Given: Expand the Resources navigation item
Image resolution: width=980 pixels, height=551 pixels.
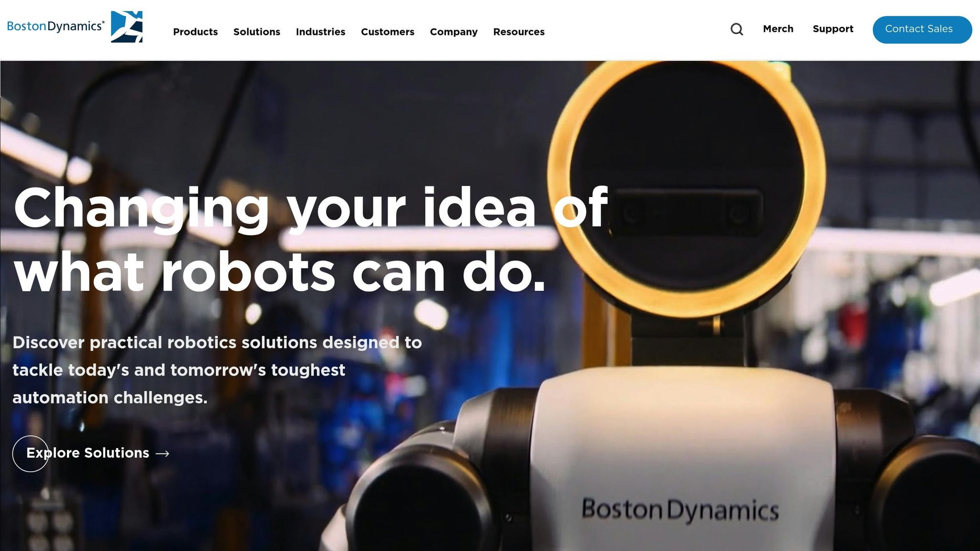Looking at the screenshot, I should click(x=519, y=32).
